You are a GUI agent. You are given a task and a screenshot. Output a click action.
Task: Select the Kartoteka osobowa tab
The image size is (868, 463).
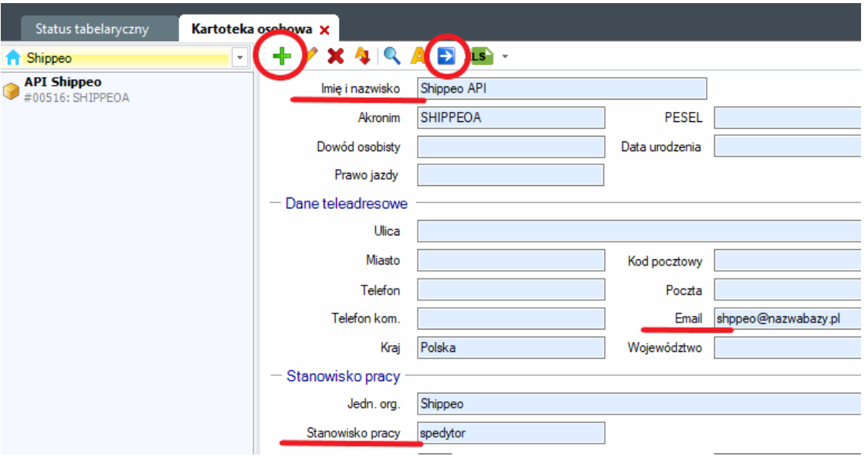point(252,29)
